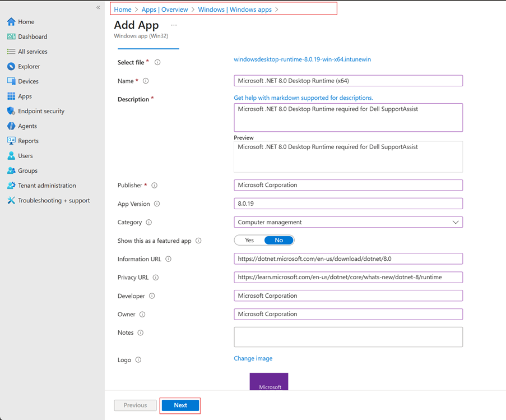Click the Next button
Viewport: 506px width, 420px height.
pyautogui.click(x=180, y=405)
